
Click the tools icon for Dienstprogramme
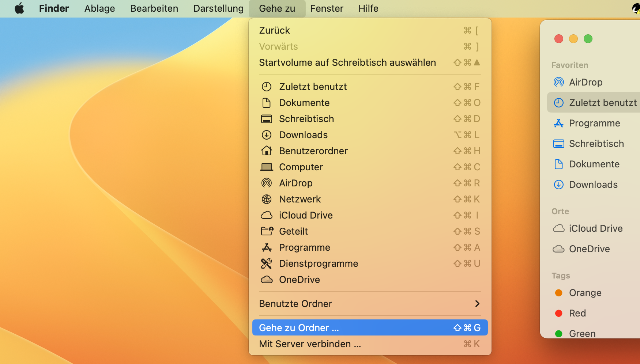click(267, 263)
